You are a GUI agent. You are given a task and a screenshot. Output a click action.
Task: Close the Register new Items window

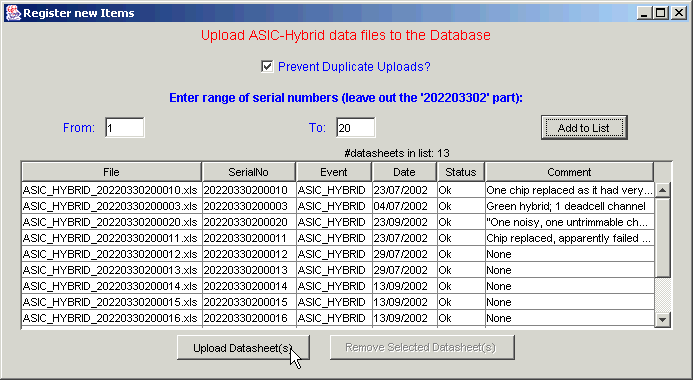[x=678, y=13]
